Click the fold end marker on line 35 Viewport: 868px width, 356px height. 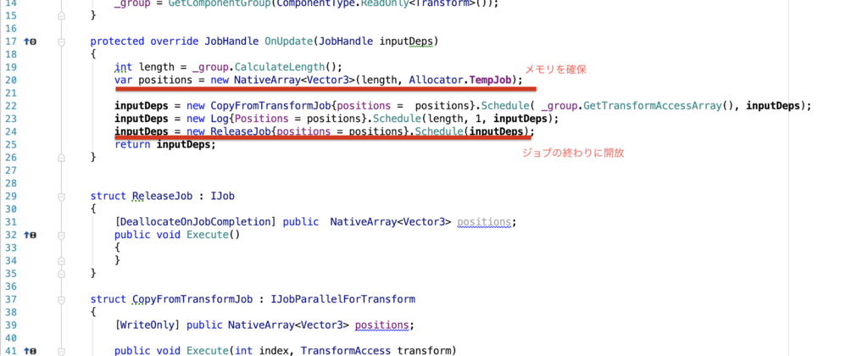[61, 273]
